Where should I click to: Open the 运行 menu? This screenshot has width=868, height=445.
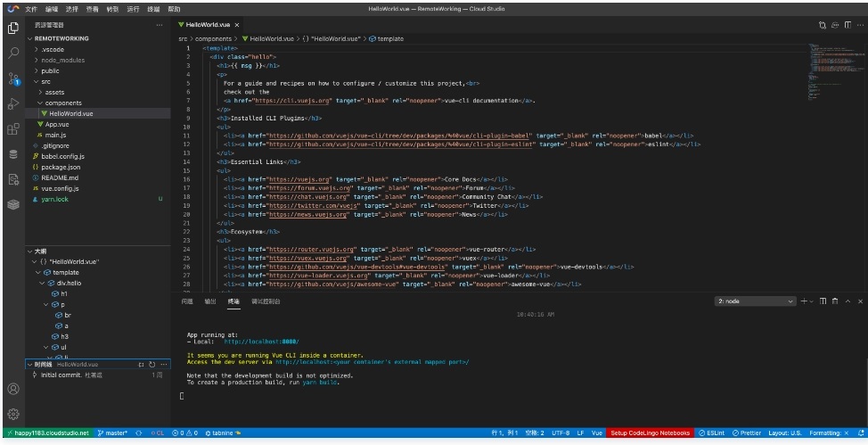(133, 10)
